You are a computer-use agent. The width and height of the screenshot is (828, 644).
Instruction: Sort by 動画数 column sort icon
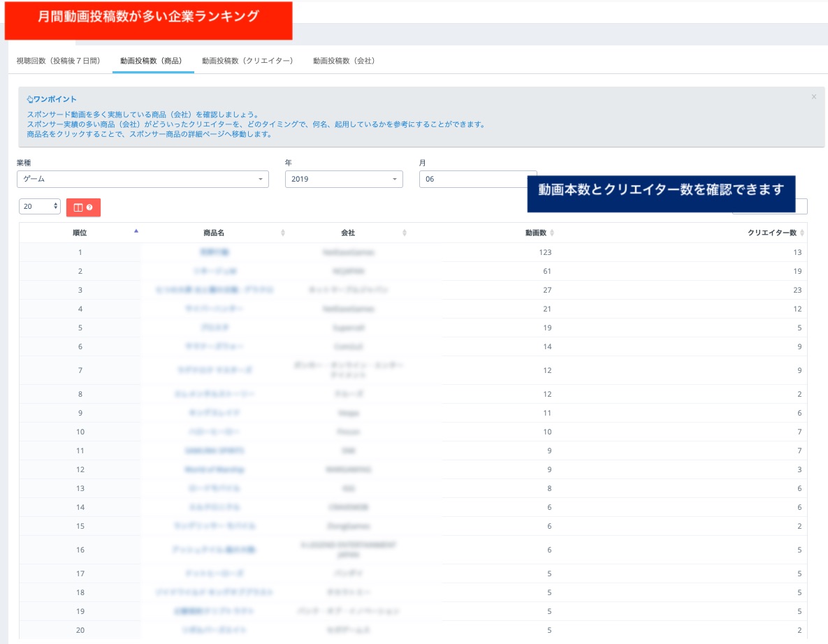[x=553, y=233]
